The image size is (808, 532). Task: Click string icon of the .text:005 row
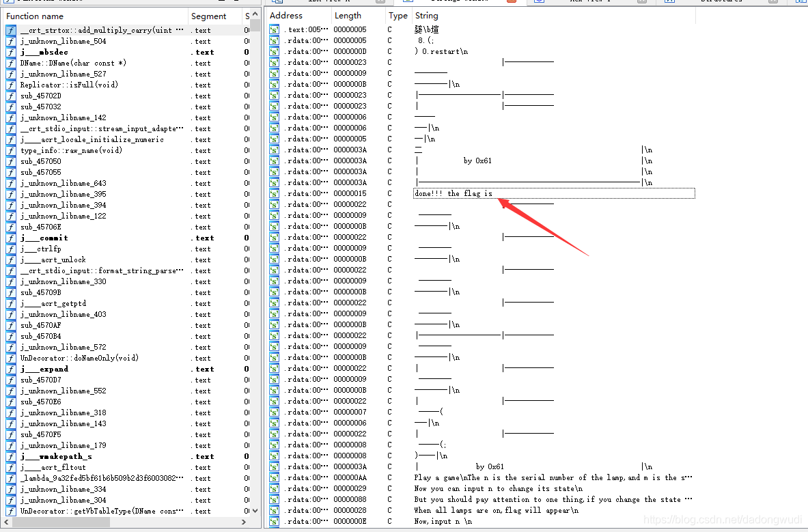pos(274,30)
